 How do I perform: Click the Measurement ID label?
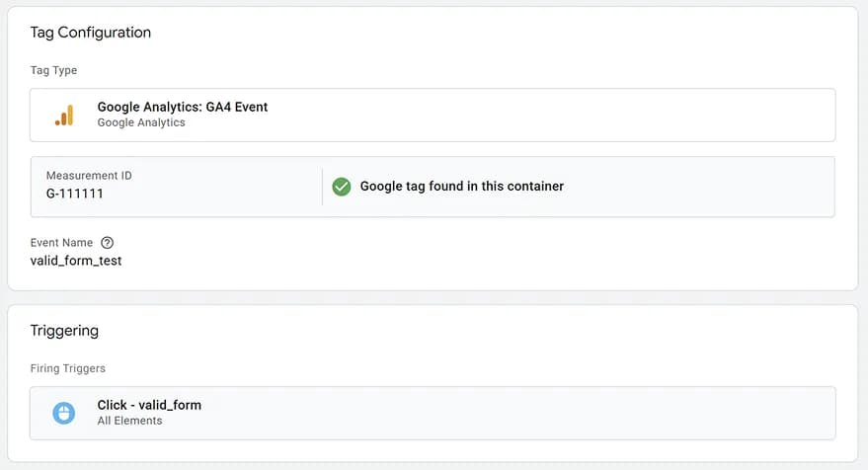[89, 176]
